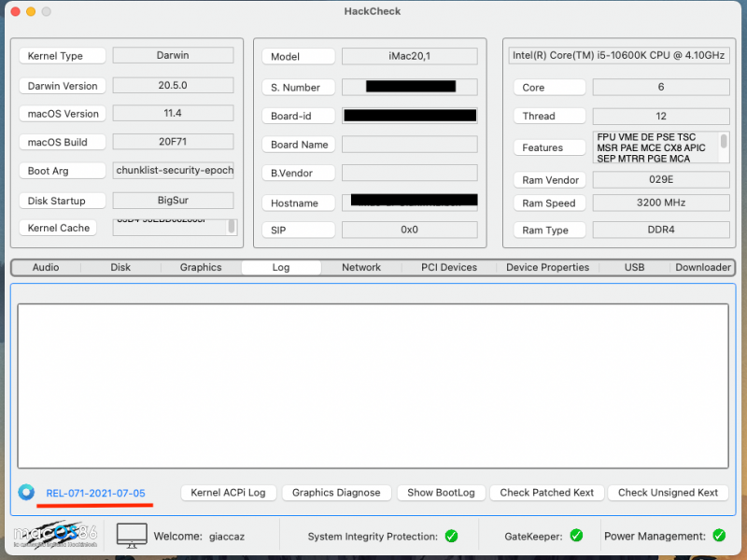Click the GateKeeper green checkmark

(x=576, y=535)
